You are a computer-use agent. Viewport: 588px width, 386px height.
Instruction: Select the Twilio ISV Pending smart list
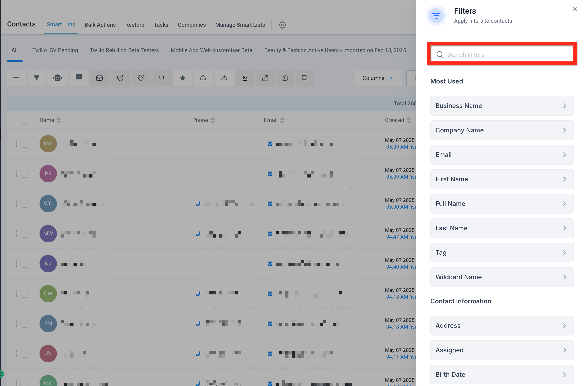(x=55, y=50)
